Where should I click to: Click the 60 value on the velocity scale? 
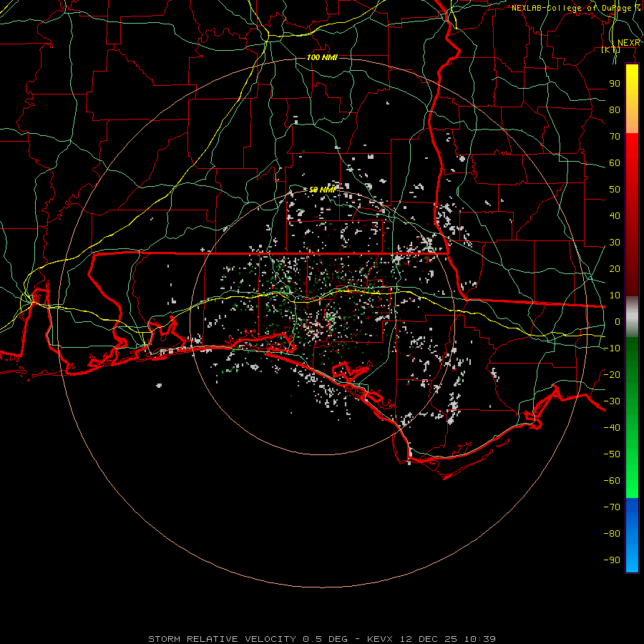(615, 163)
